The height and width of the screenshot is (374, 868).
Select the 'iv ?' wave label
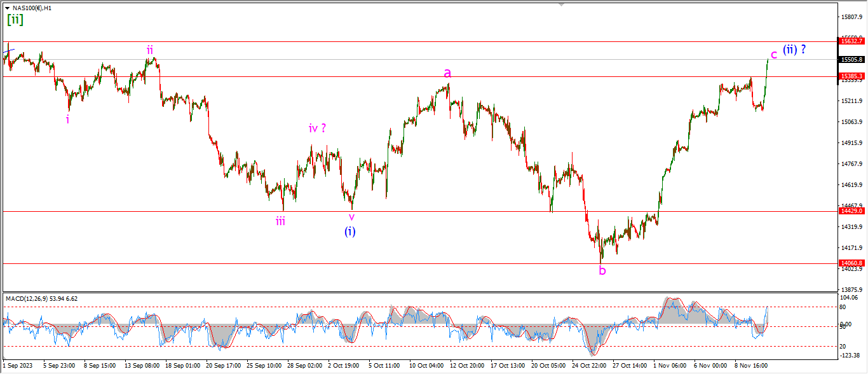pos(317,128)
